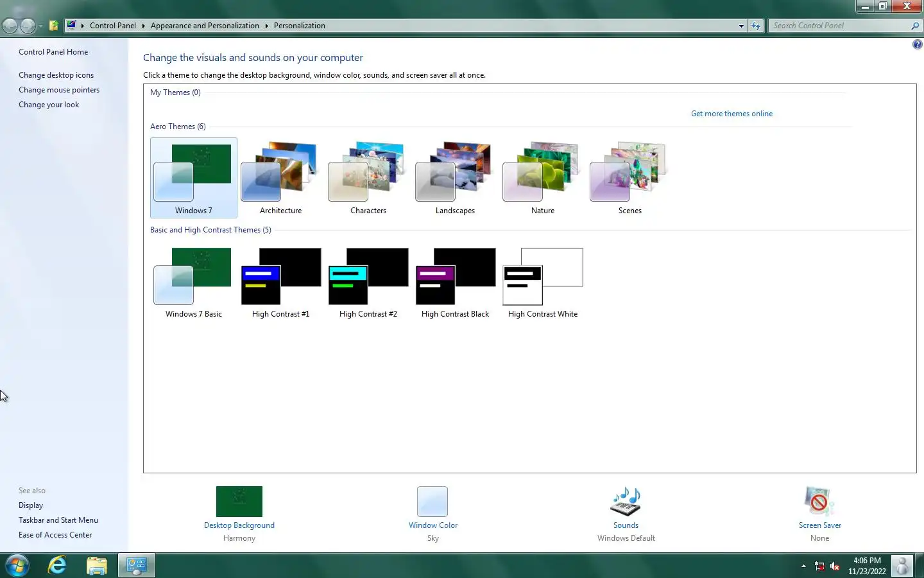The width and height of the screenshot is (924, 578).
Task: Click Basic and High Contrast Themes heading
Action: click(210, 230)
